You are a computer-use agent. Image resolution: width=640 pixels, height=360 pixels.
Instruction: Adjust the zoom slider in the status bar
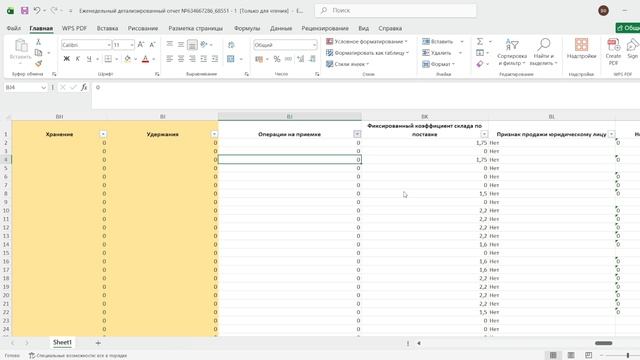point(628,356)
